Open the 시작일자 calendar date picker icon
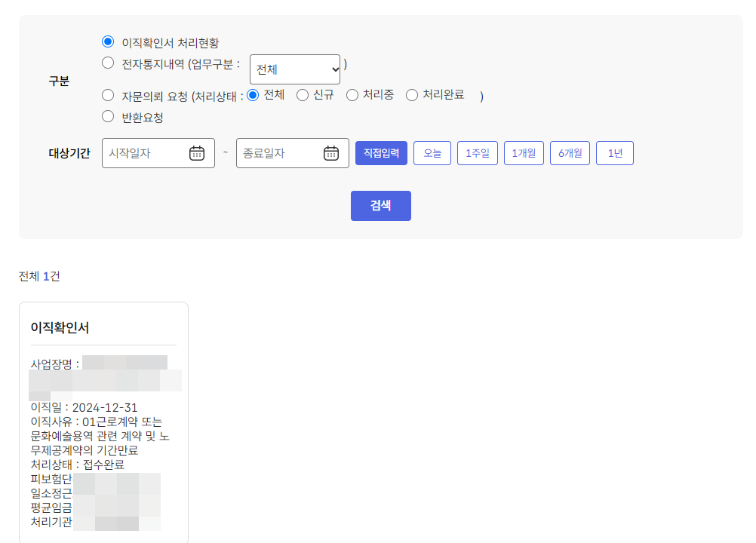 [x=198, y=152]
